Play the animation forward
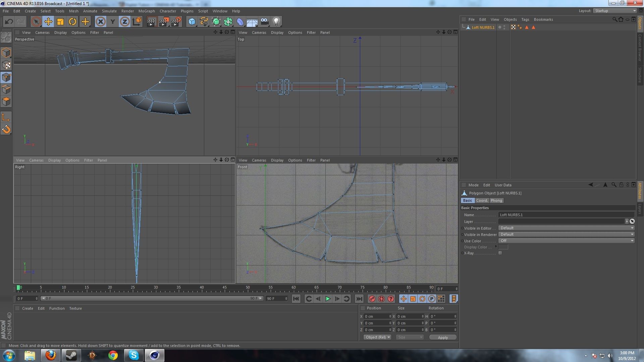The image size is (644, 362). tap(328, 299)
